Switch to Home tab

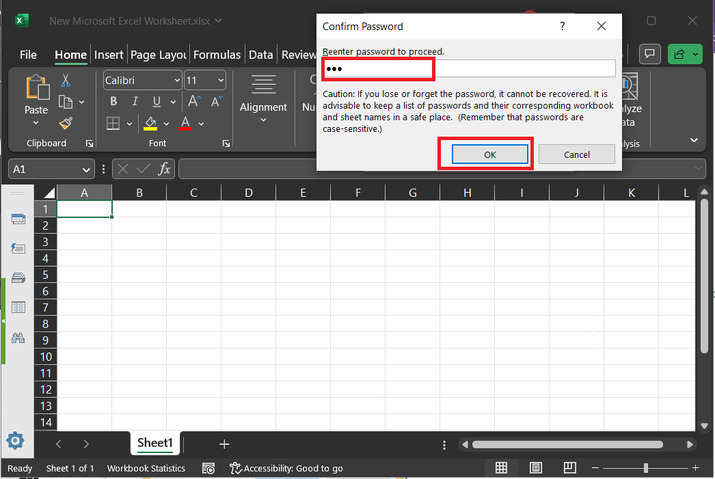71,55
